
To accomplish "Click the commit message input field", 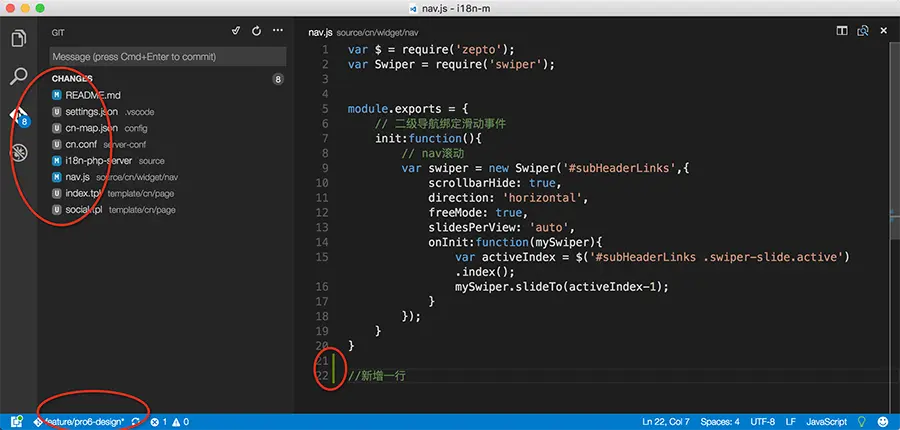I will pos(168,57).
